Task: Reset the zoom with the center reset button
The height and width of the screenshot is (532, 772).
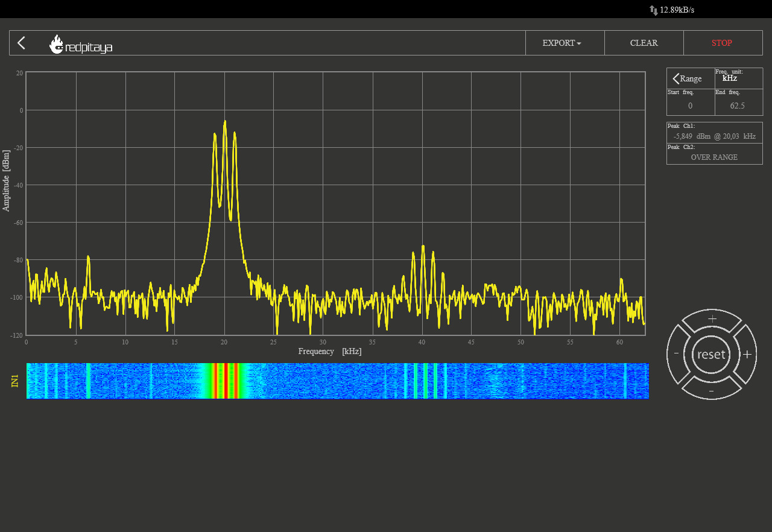Action: (x=711, y=355)
